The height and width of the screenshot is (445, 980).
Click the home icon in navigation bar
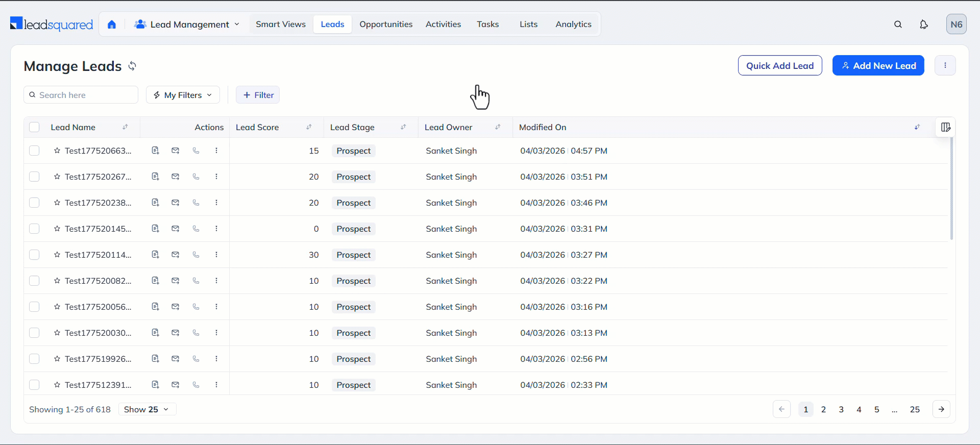[x=112, y=24]
